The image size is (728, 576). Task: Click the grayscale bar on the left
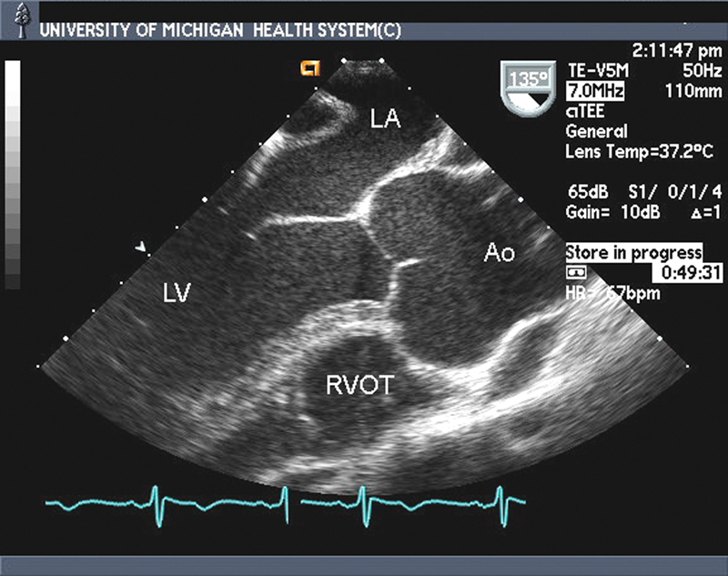pyautogui.click(x=12, y=175)
